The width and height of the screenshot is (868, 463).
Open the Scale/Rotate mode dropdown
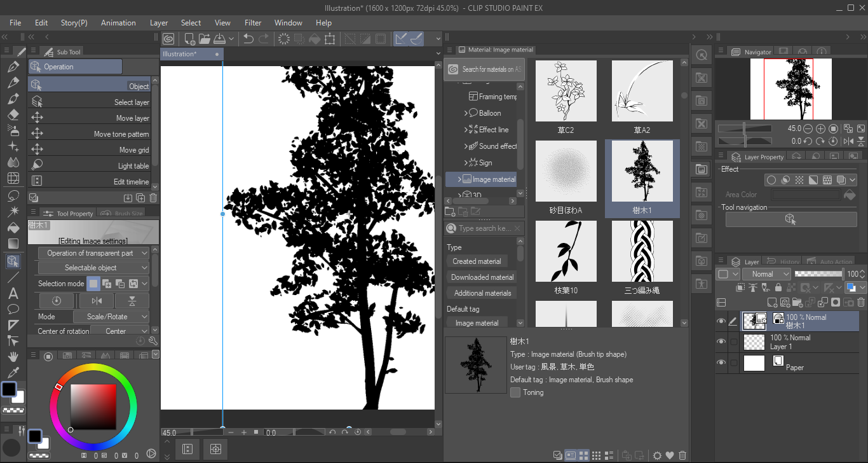pos(111,316)
